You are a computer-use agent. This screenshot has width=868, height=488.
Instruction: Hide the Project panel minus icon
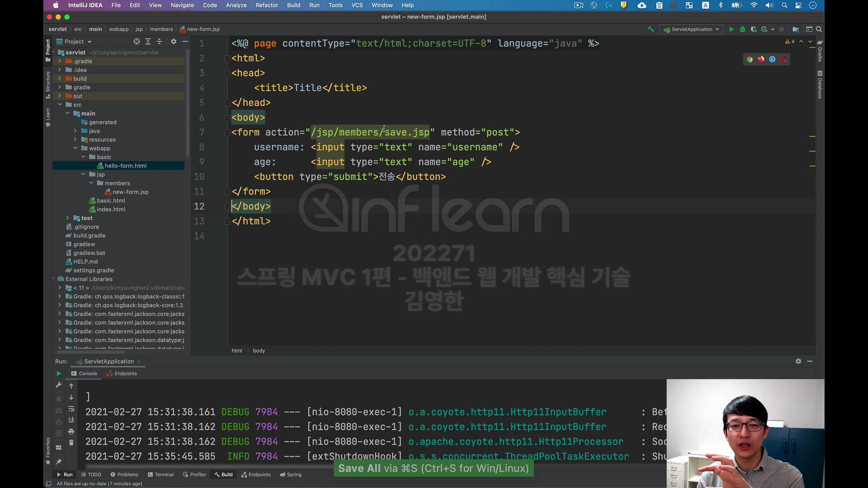coord(185,42)
